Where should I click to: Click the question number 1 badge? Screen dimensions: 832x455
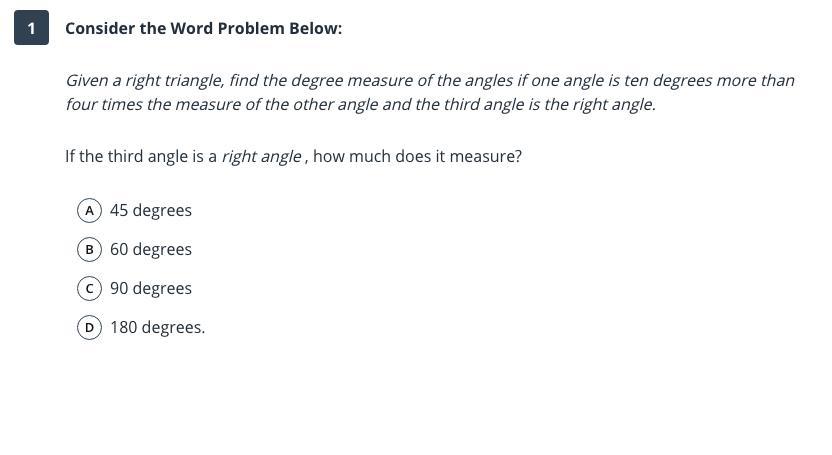[x=31, y=28]
